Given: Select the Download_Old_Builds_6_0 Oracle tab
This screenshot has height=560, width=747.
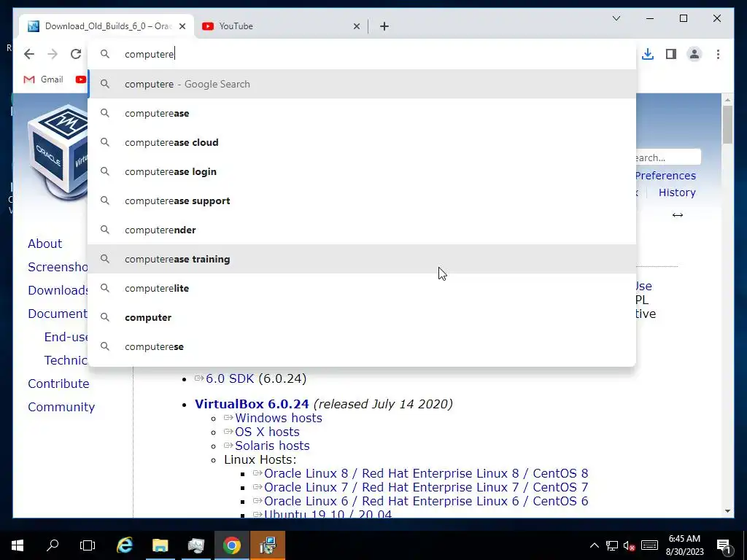Looking at the screenshot, I should point(107,26).
